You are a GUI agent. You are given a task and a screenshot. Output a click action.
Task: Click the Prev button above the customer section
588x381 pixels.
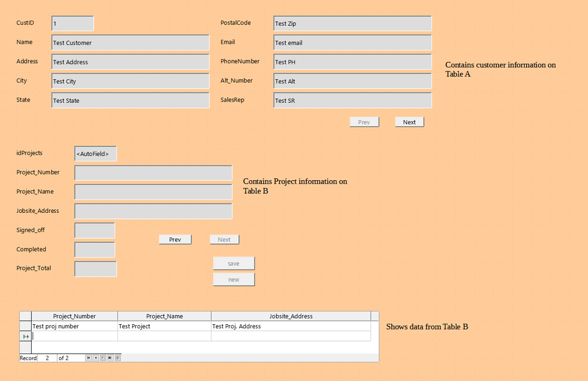[x=364, y=122]
